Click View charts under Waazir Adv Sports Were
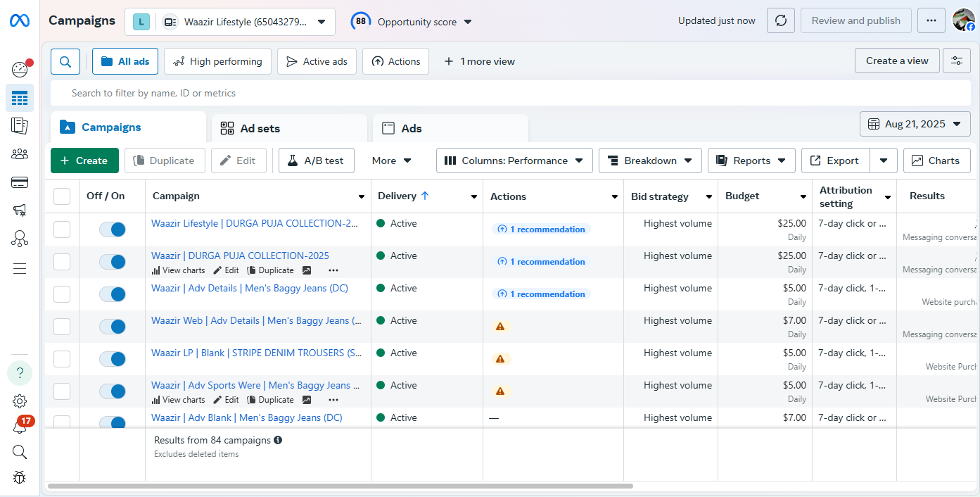 [x=178, y=400]
